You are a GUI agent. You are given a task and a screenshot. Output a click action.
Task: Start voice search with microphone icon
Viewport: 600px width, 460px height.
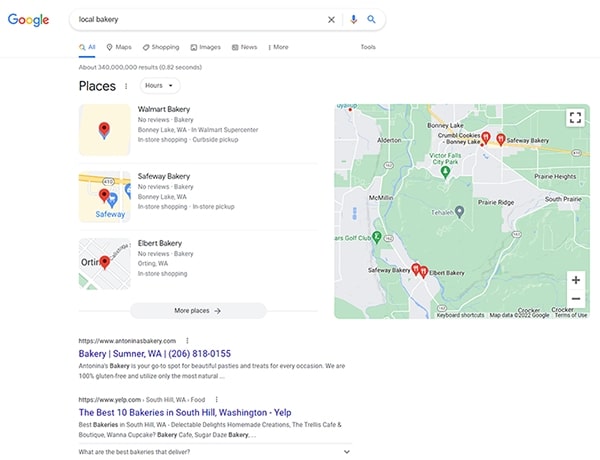pos(354,19)
